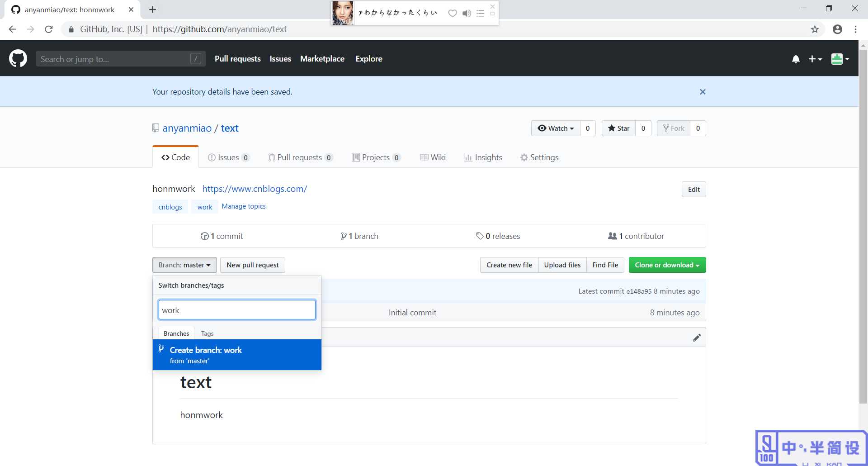
Task: Open the repository Settings tab
Action: click(x=539, y=157)
